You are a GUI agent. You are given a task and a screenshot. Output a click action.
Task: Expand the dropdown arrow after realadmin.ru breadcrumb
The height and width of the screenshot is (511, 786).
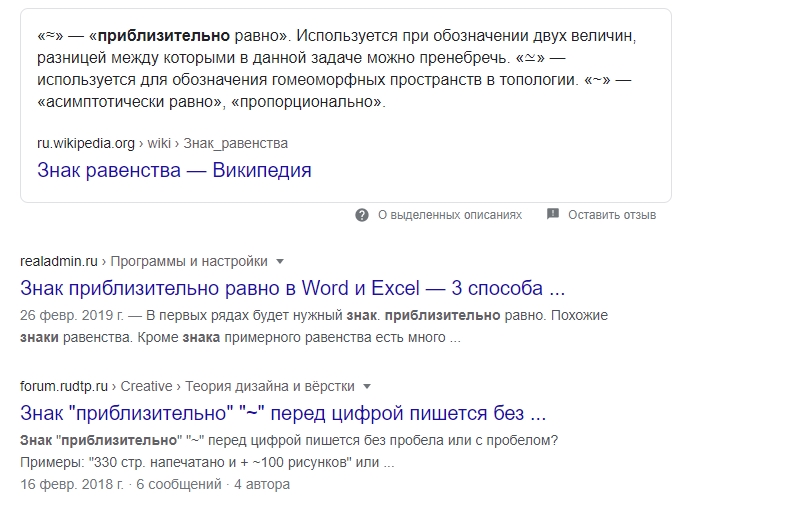coord(280,262)
